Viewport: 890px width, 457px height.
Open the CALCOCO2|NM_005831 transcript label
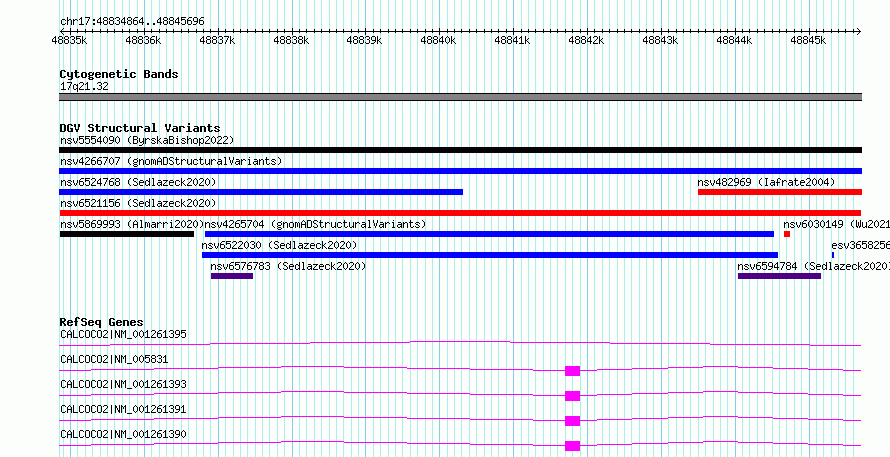114,359
